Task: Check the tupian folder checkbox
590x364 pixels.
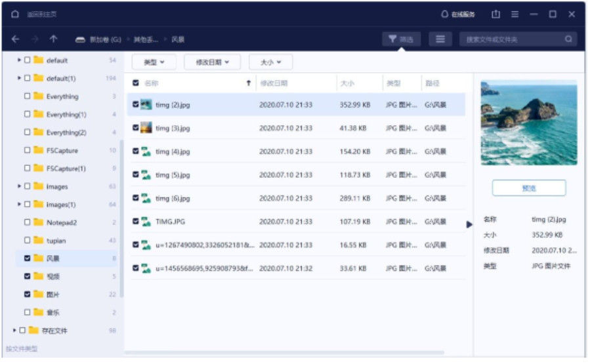Action: tap(27, 241)
